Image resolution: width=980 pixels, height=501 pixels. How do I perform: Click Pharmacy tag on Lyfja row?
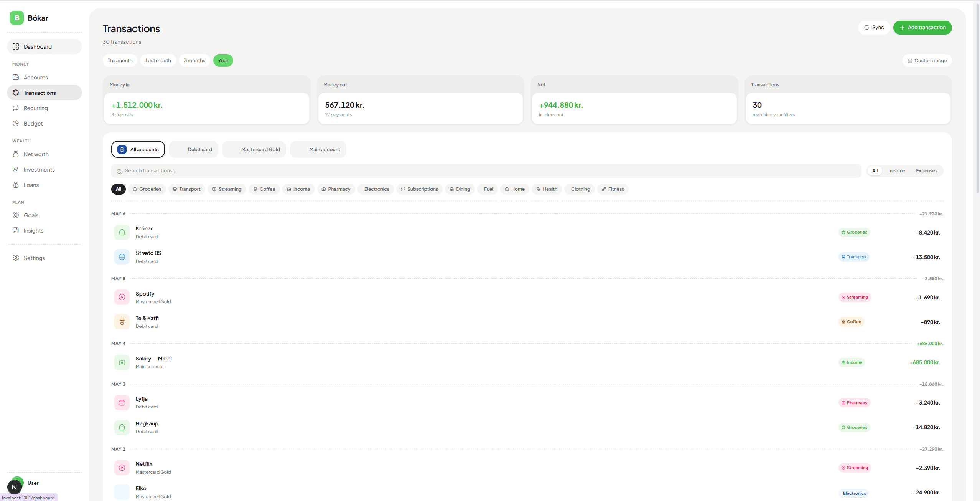tap(854, 403)
